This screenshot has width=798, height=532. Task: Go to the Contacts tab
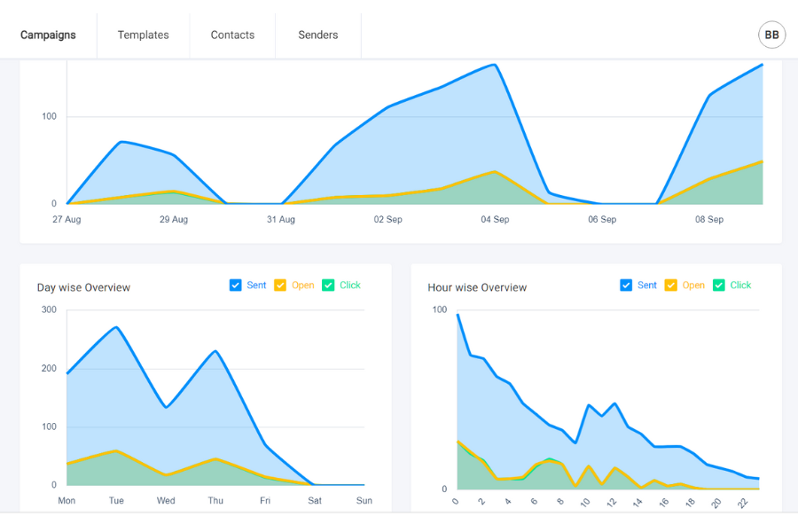232,35
